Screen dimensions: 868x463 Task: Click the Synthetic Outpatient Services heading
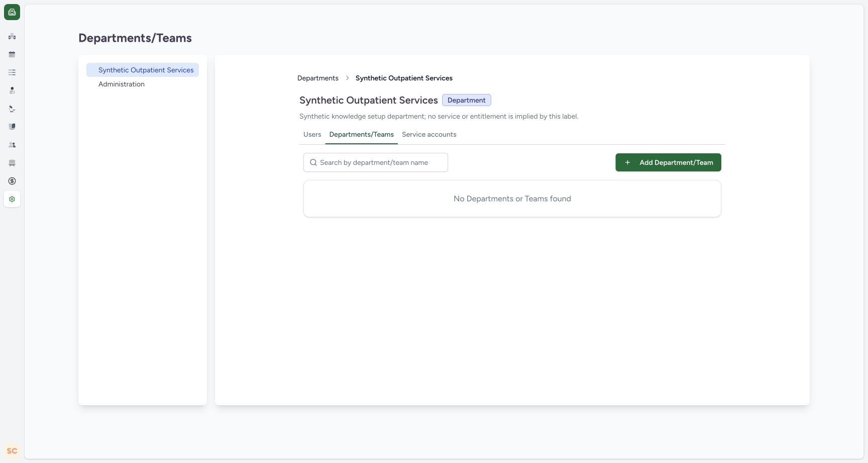click(x=369, y=100)
